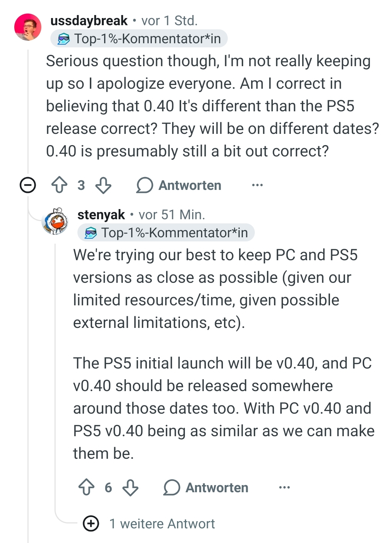Expand the 1 weitere Antwort replies
392x543 pixels.
91,523
